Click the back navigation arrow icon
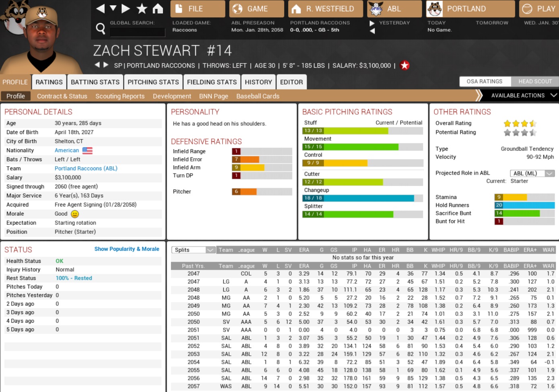This screenshot has height=392, width=559. [100, 8]
